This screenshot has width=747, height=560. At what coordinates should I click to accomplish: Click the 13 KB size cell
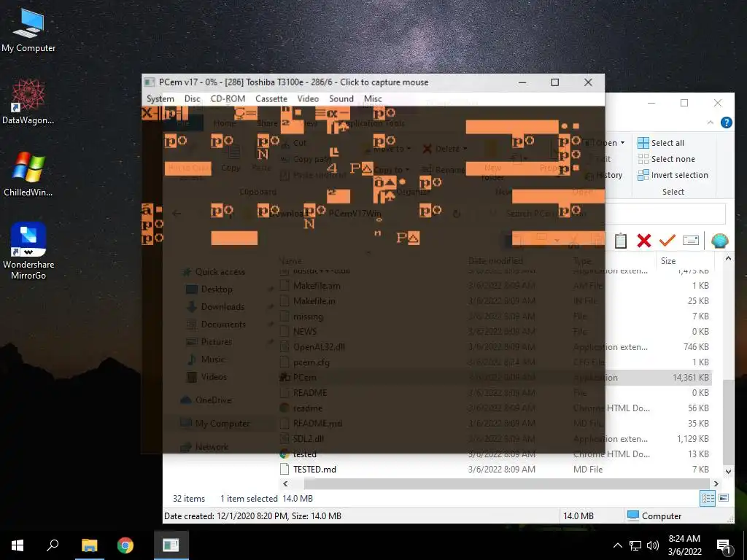click(698, 454)
